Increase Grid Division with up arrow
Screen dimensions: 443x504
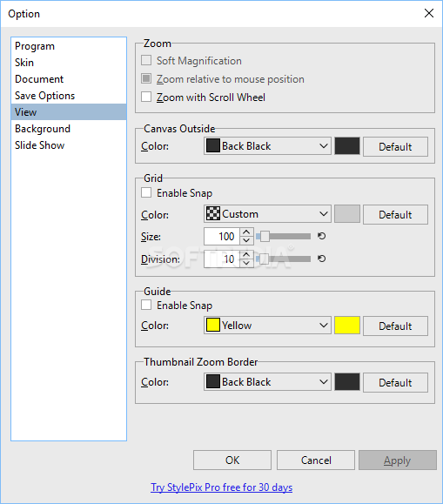pyautogui.click(x=246, y=254)
